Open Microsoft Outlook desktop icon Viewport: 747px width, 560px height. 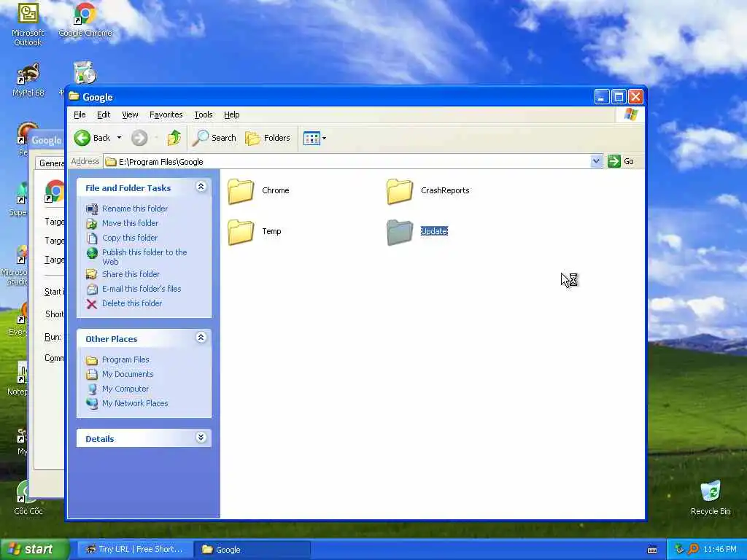(x=28, y=25)
